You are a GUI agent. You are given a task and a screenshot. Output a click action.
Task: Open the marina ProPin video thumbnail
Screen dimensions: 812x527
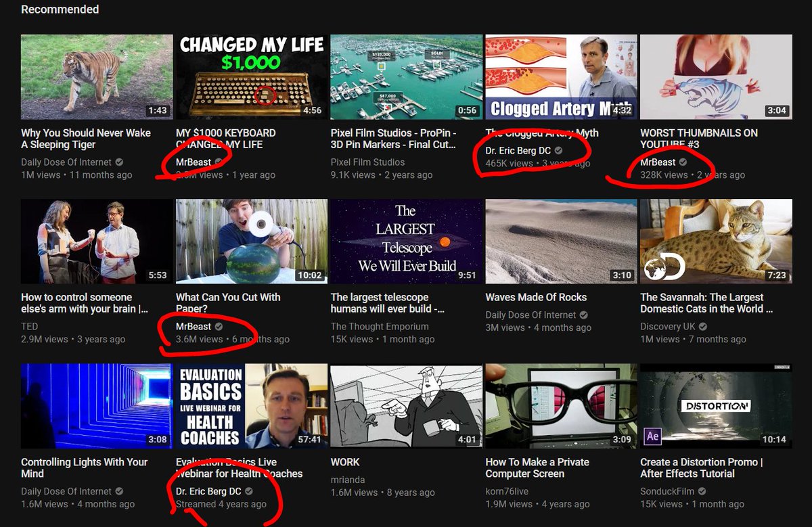click(x=406, y=77)
